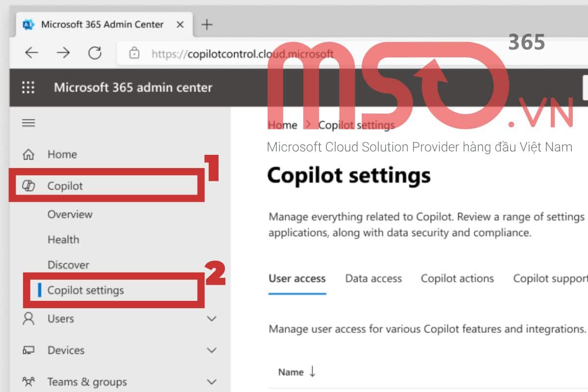Click the Home house icon in sidebar

[x=29, y=154]
